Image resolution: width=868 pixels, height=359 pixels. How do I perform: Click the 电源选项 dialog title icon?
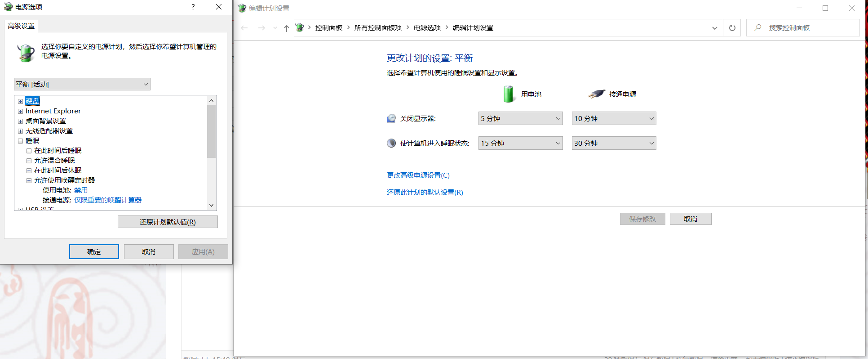click(x=8, y=7)
